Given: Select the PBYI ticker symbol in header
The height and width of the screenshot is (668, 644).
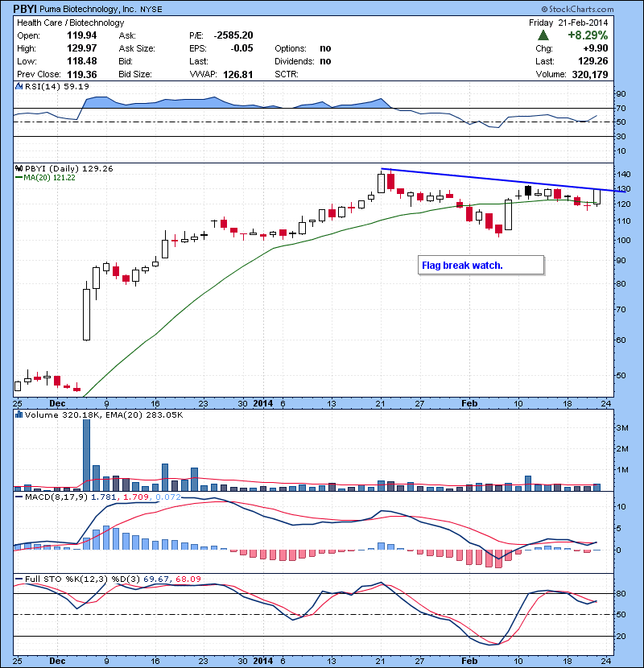Looking at the screenshot, I should [25, 9].
